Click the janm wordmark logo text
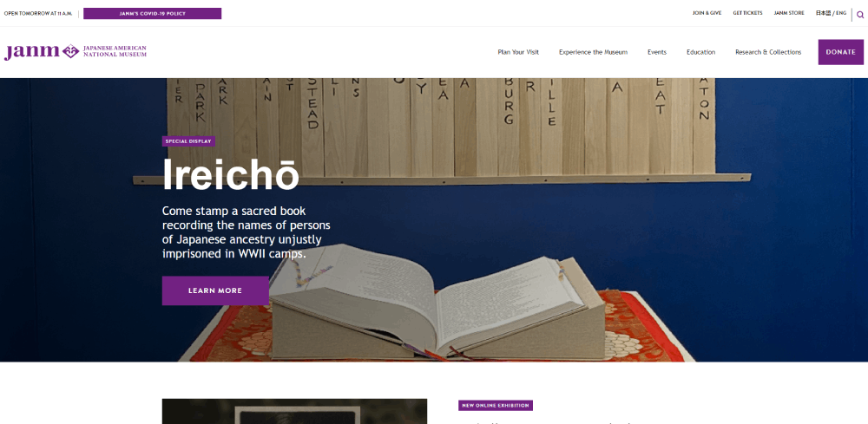Viewport: 868px width, 424px height. [31, 52]
